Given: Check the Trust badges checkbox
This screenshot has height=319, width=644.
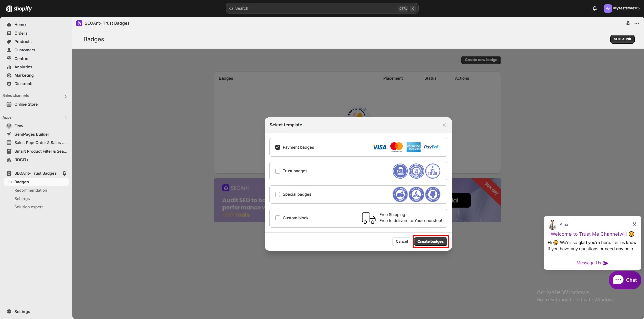Looking at the screenshot, I should 278,171.
